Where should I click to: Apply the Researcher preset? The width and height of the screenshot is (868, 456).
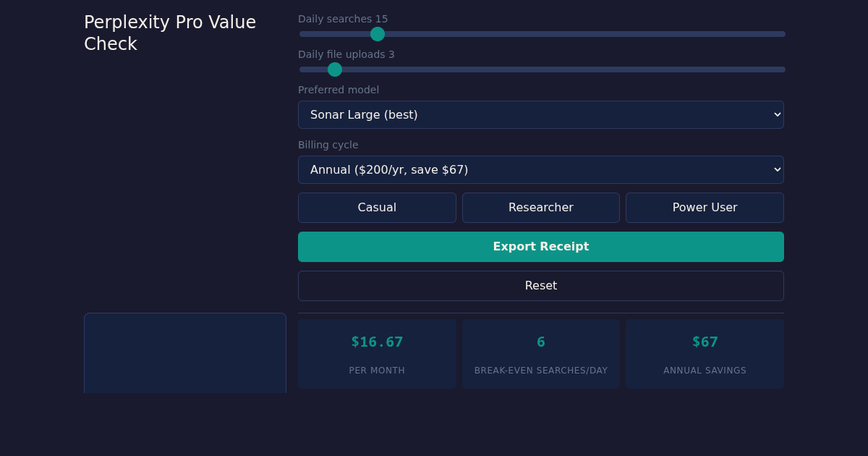coord(541,208)
